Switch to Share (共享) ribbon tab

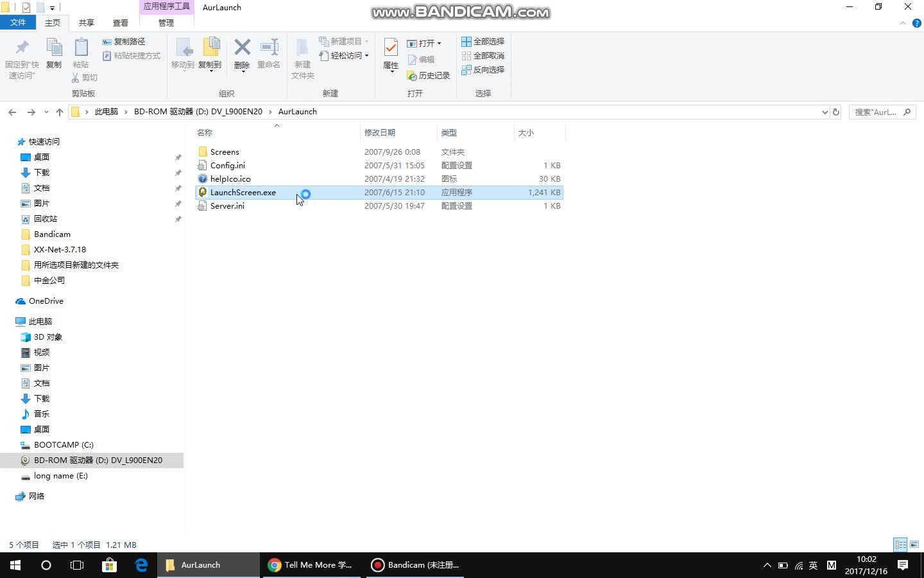coord(87,22)
